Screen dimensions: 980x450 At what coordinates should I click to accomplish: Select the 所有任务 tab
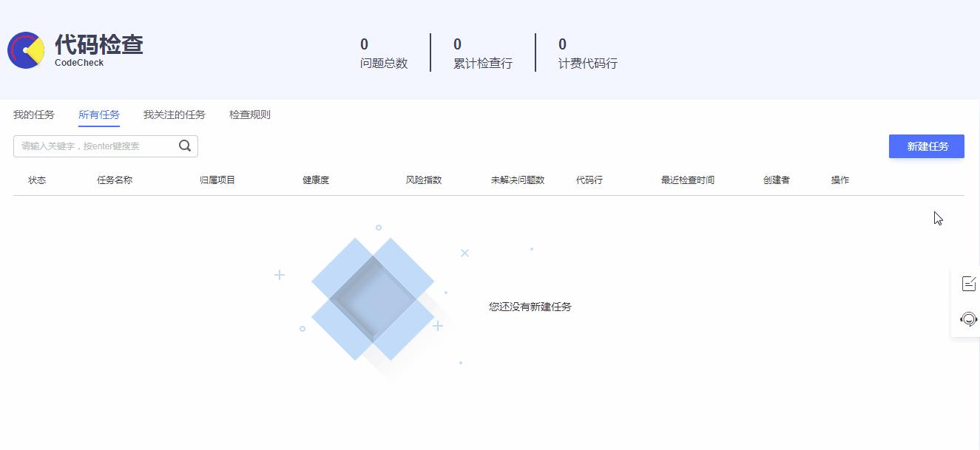99,115
